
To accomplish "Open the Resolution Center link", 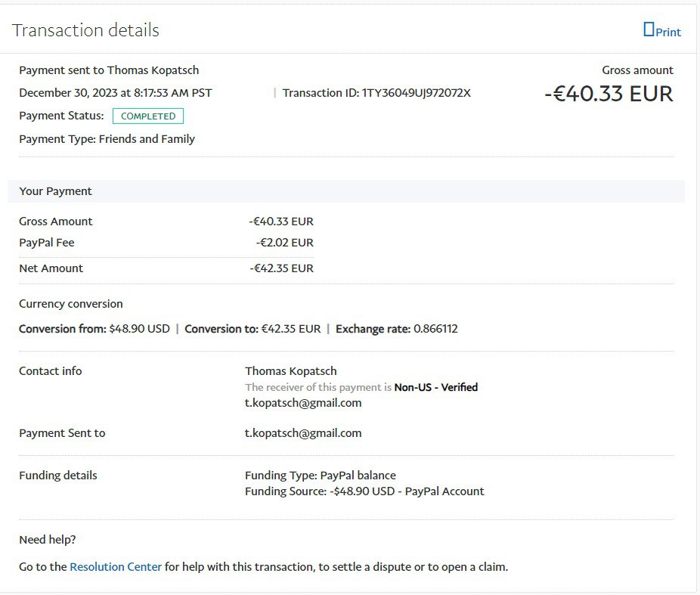I will [116, 566].
